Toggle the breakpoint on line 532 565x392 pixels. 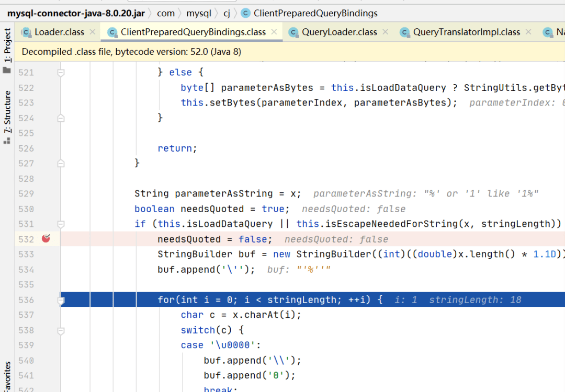click(46, 238)
